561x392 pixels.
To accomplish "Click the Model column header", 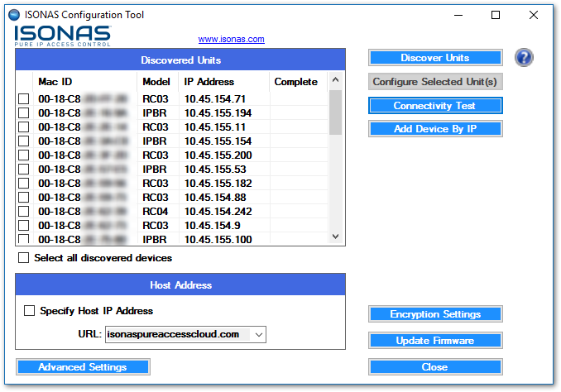I will [156, 82].
